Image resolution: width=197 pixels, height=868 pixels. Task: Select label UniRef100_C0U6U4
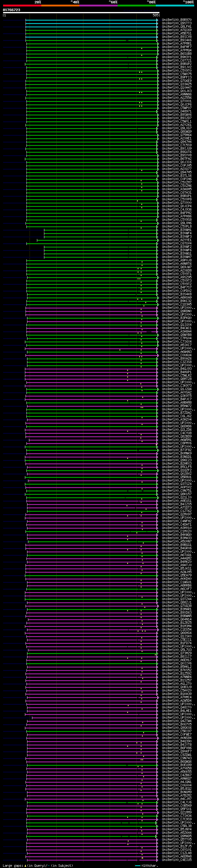click(x=176, y=355)
